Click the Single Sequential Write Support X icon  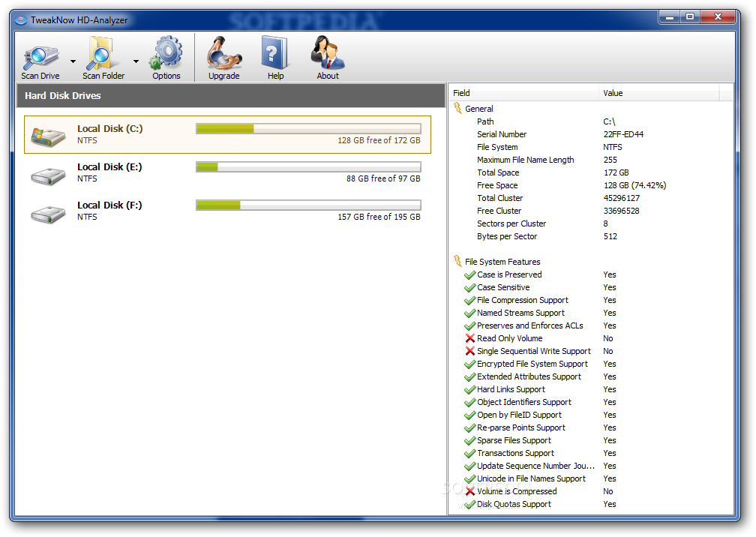[470, 351]
